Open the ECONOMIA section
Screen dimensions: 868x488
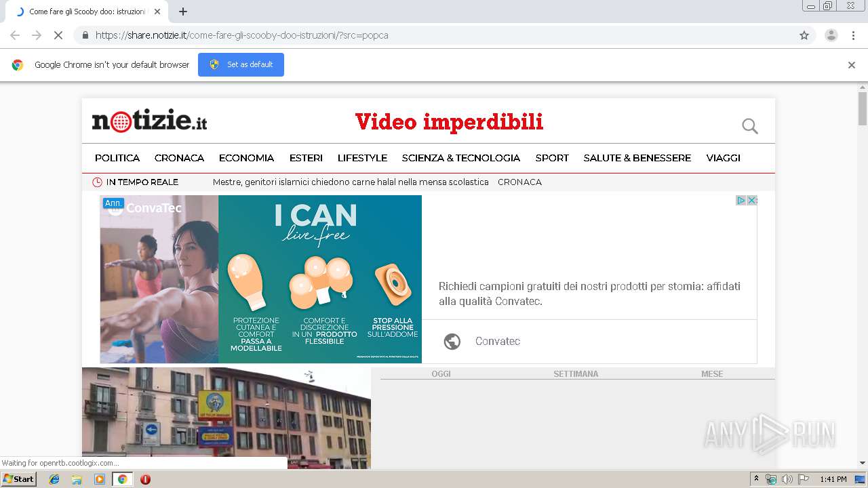pos(246,158)
